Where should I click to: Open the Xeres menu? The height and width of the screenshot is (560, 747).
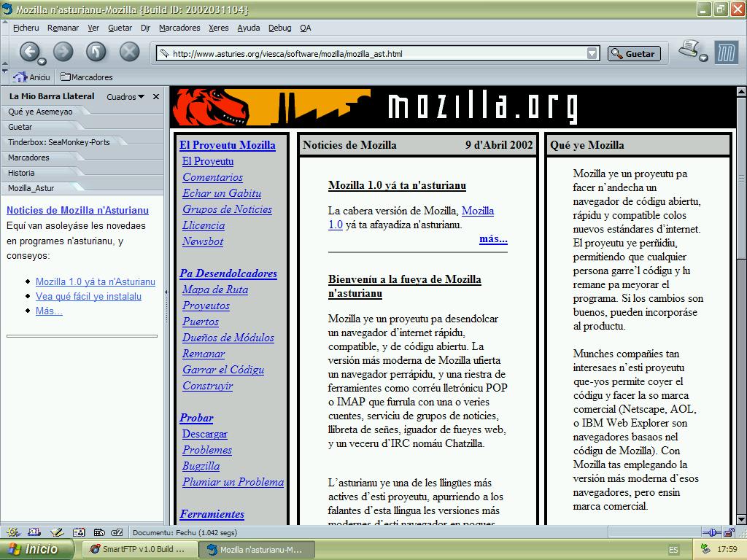[x=219, y=28]
